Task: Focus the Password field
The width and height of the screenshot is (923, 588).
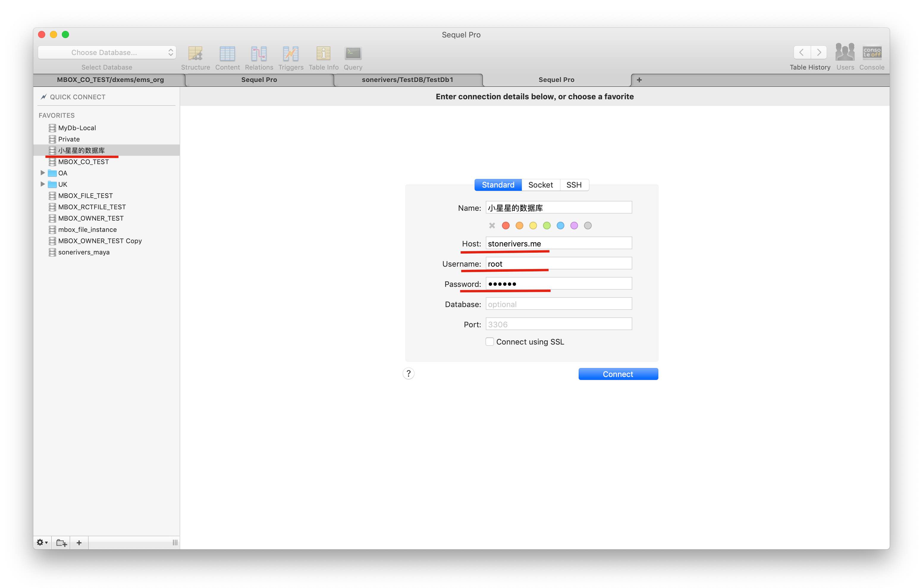Action: pyautogui.click(x=558, y=284)
